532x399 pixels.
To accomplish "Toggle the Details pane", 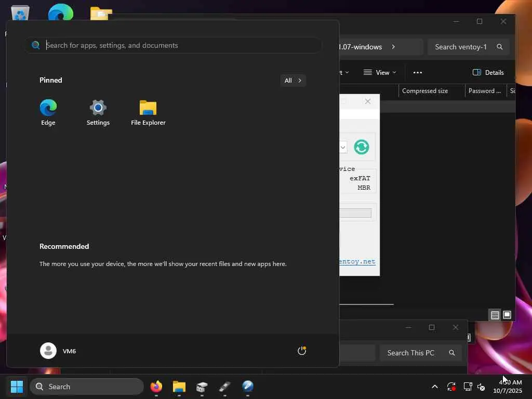I will coord(488,72).
